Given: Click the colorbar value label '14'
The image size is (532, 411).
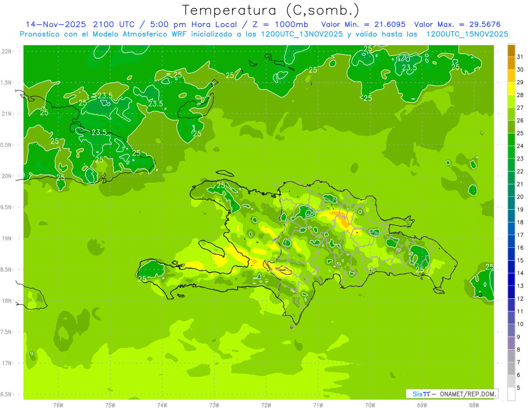Looking at the screenshot, I should click(x=520, y=273).
